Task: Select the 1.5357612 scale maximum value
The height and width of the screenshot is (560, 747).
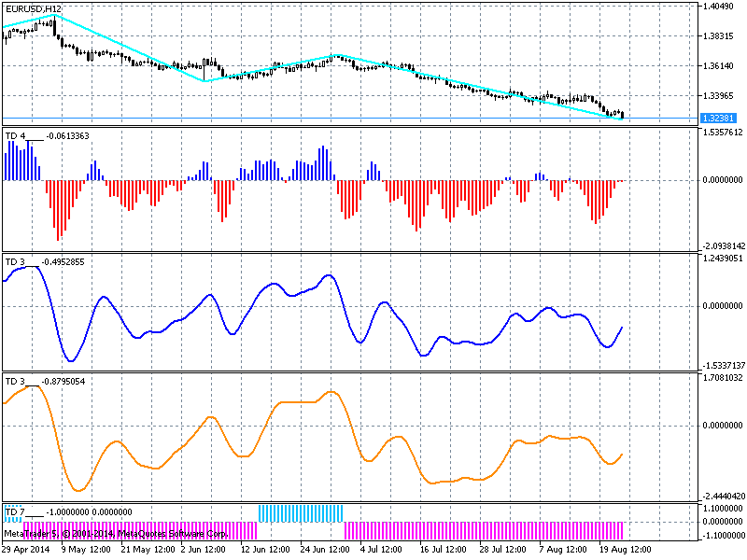Action: pyautogui.click(x=723, y=132)
